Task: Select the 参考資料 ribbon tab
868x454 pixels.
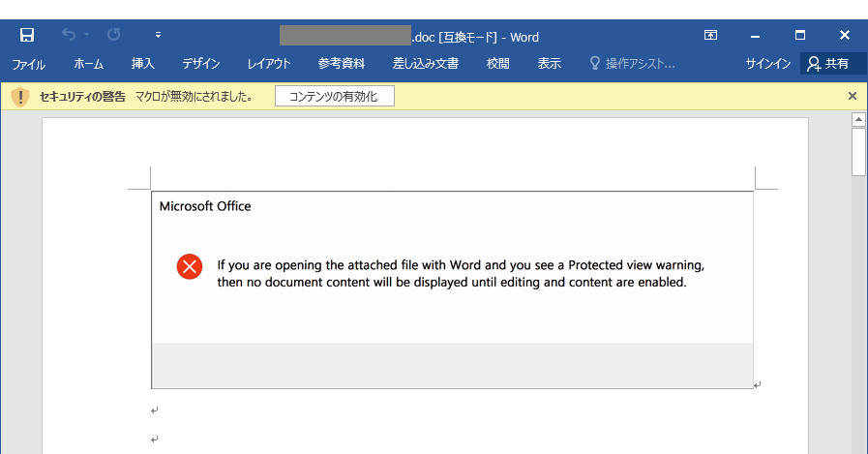Action: [x=341, y=64]
